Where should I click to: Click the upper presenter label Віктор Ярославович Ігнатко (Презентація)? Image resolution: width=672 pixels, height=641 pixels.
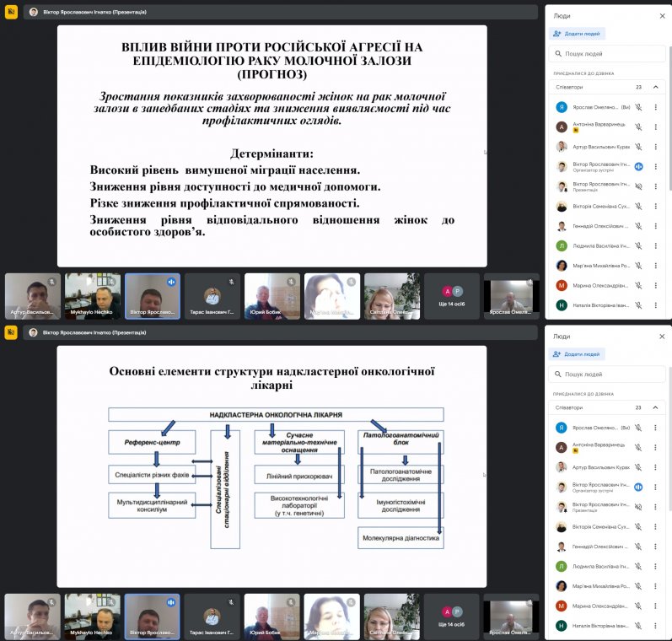pos(94,12)
